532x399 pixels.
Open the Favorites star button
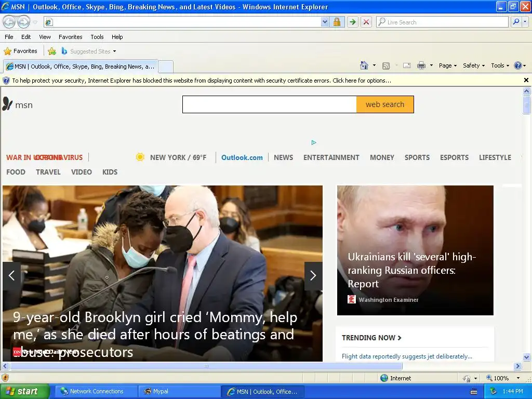20,51
